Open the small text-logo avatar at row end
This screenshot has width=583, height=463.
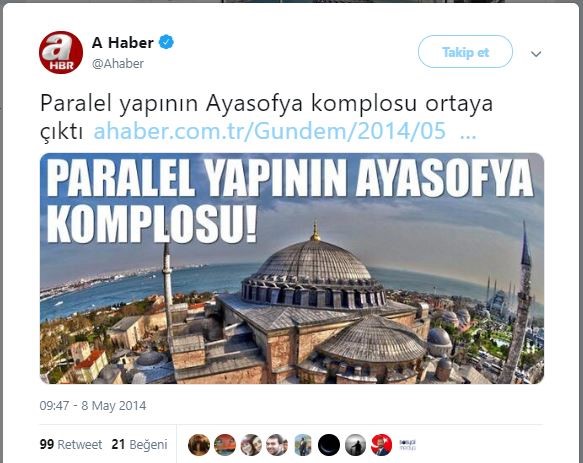(408, 445)
